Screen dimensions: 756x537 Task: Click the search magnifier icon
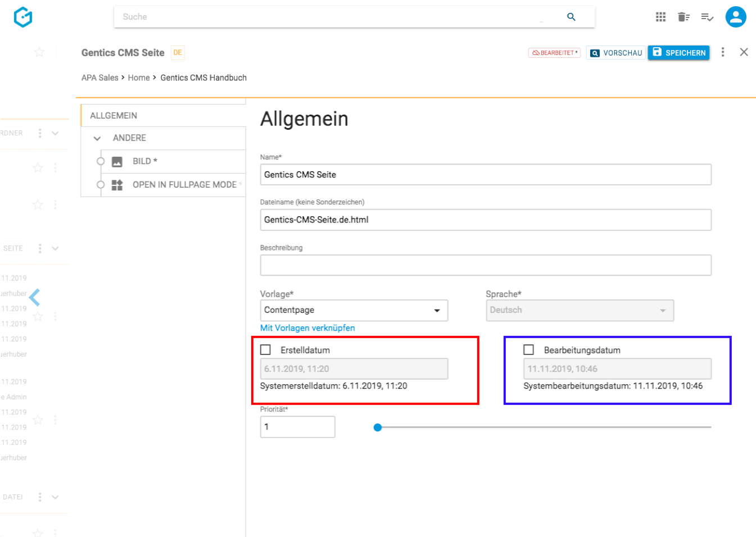pyautogui.click(x=571, y=17)
